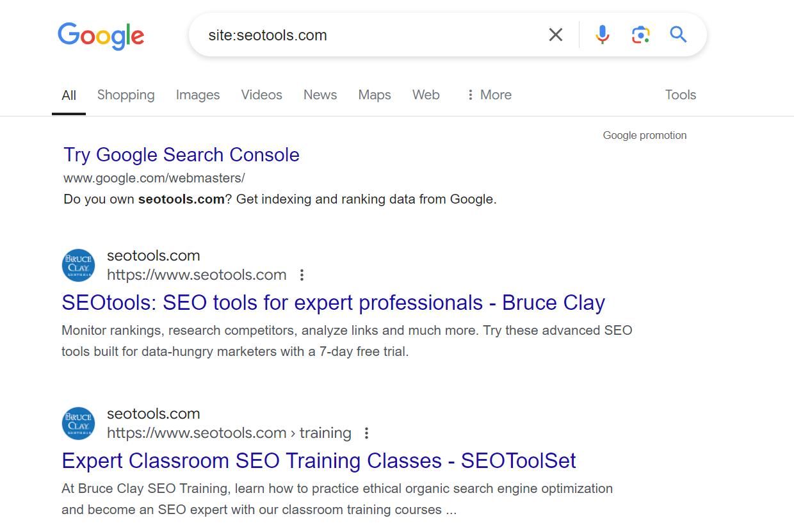
Task: Open the SEOtools: SEO tools for expert professionals result
Action: tap(334, 303)
